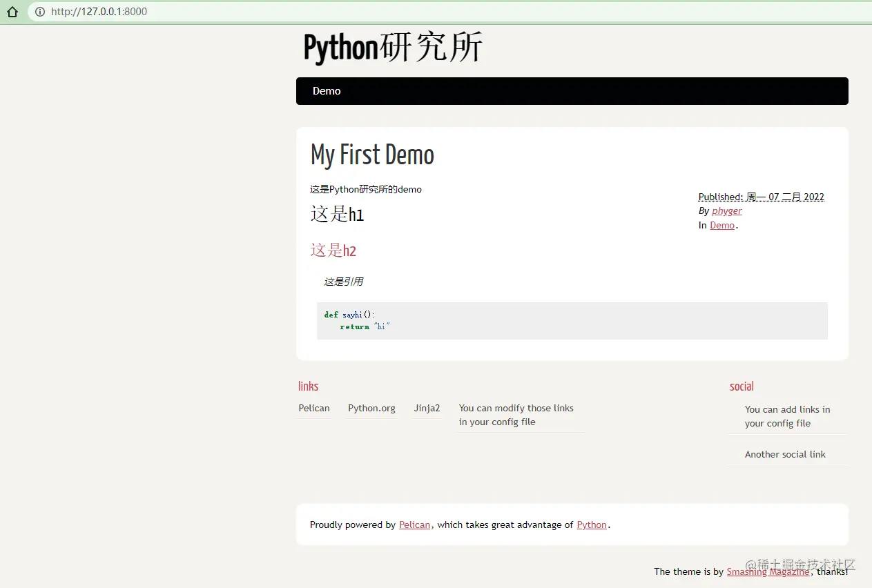The height and width of the screenshot is (588, 872).
Task: Open the Pelican link under links
Action: [x=314, y=409]
